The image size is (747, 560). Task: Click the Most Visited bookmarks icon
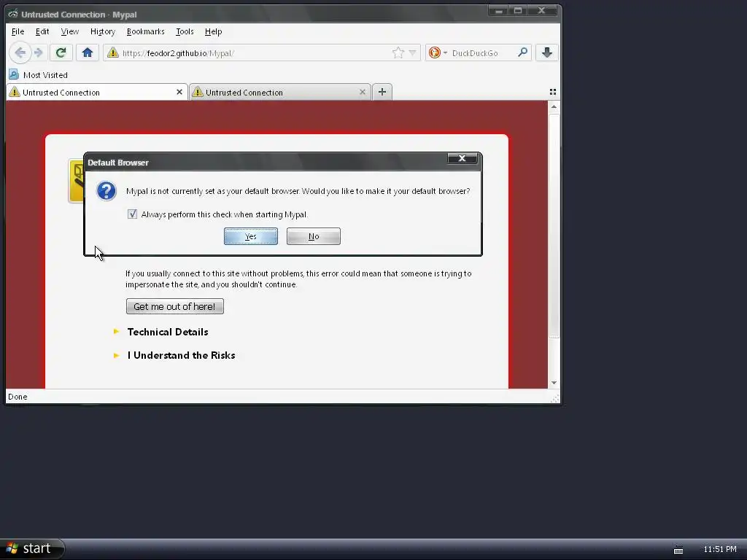(x=14, y=75)
